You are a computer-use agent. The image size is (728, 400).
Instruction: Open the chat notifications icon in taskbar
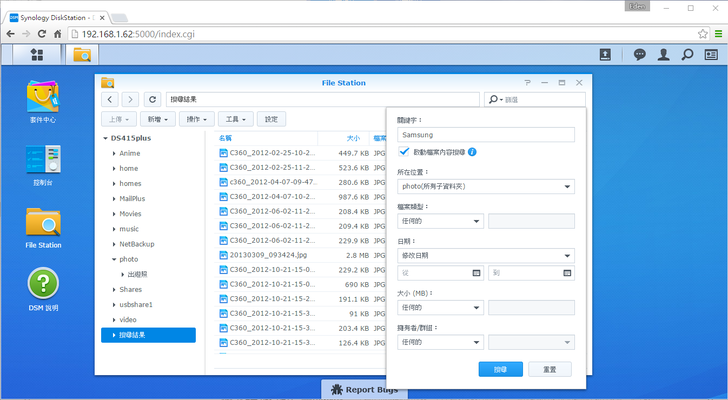click(x=639, y=54)
